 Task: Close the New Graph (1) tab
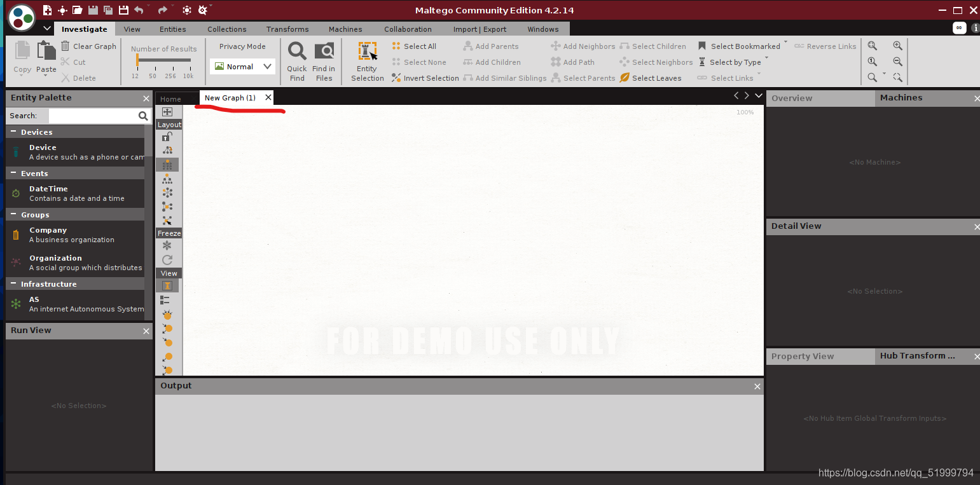tap(268, 97)
